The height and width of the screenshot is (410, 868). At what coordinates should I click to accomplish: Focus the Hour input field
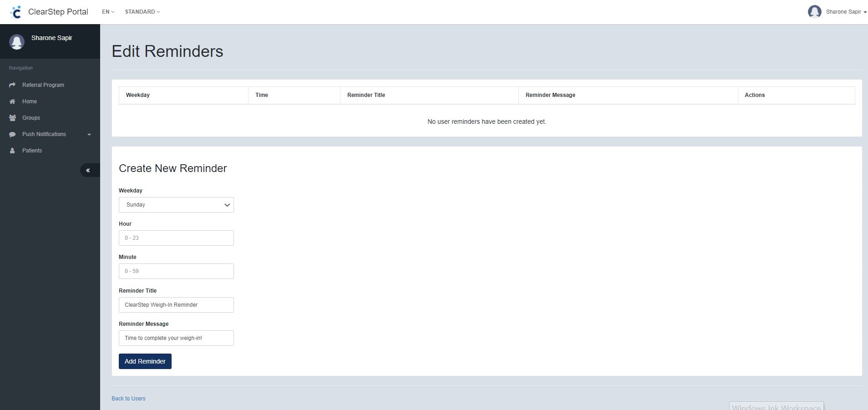[x=176, y=238]
